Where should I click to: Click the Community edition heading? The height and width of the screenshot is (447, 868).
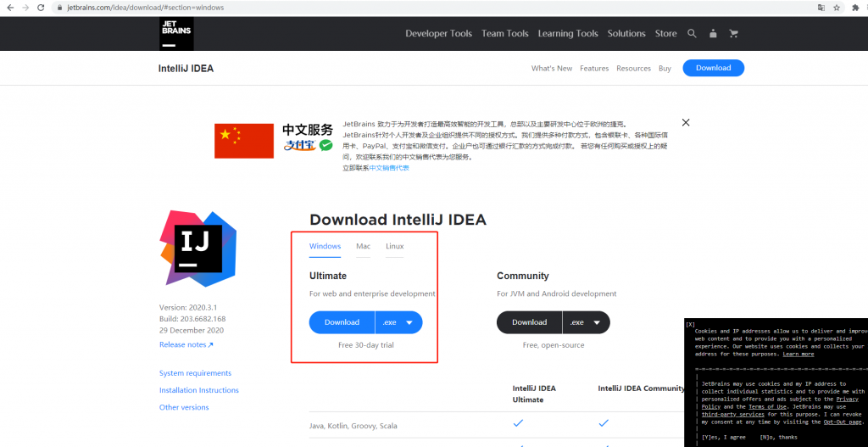tap(523, 276)
